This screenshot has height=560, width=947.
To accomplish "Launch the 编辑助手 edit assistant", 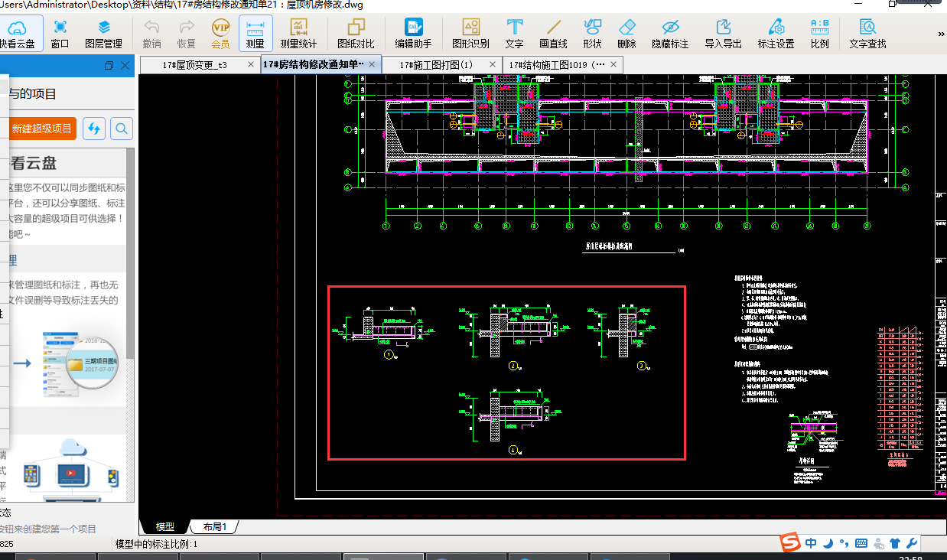I will click(413, 34).
